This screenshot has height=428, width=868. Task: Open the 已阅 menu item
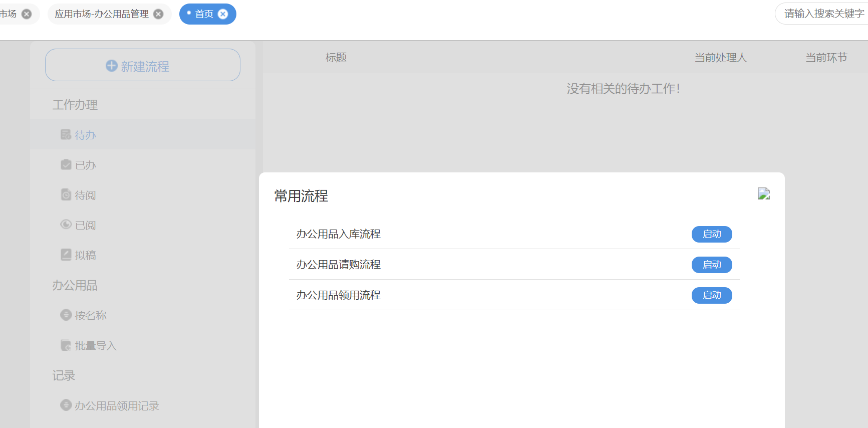(x=143, y=225)
